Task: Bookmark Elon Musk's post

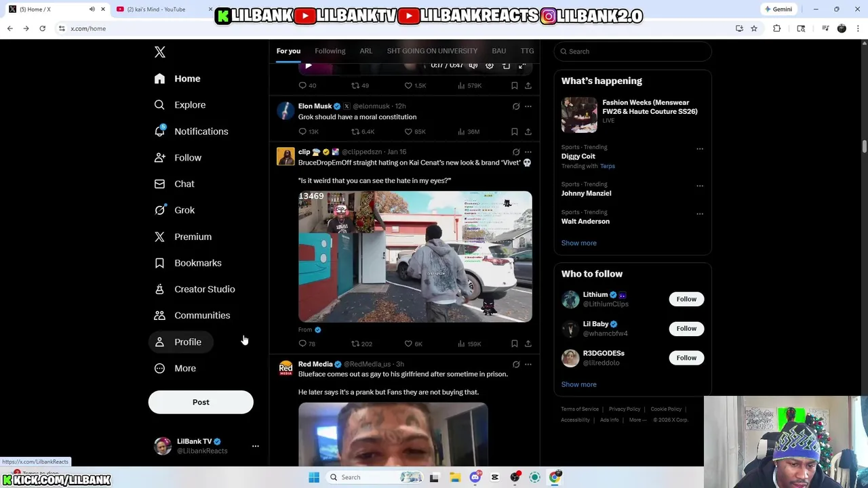Action: point(515,131)
